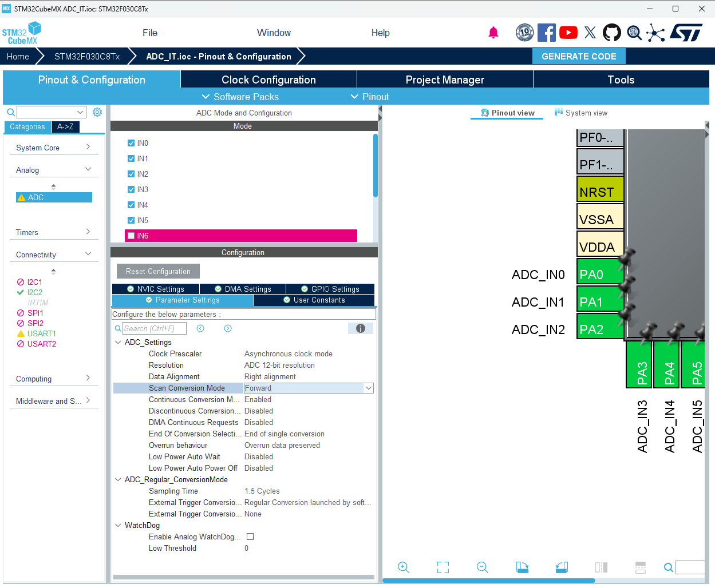This screenshot has height=588, width=715.
Task: Click the STM32 CubeMX logo
Action: [x=22, y=33]
